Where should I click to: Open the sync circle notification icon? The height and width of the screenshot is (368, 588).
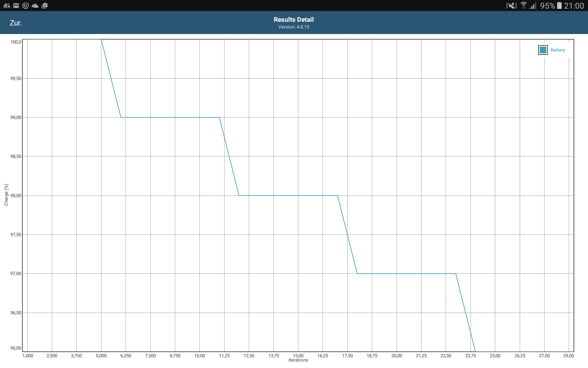coord(26,6)
